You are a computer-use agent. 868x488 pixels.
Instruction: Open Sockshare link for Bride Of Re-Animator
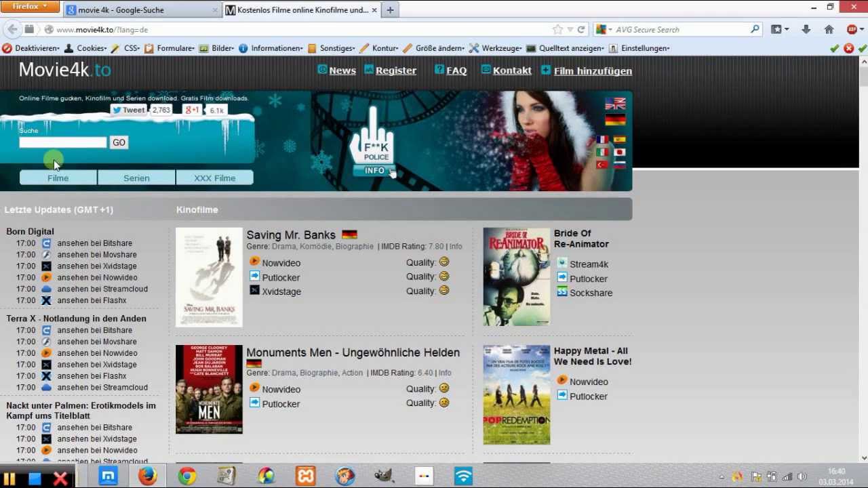point(591,293)
